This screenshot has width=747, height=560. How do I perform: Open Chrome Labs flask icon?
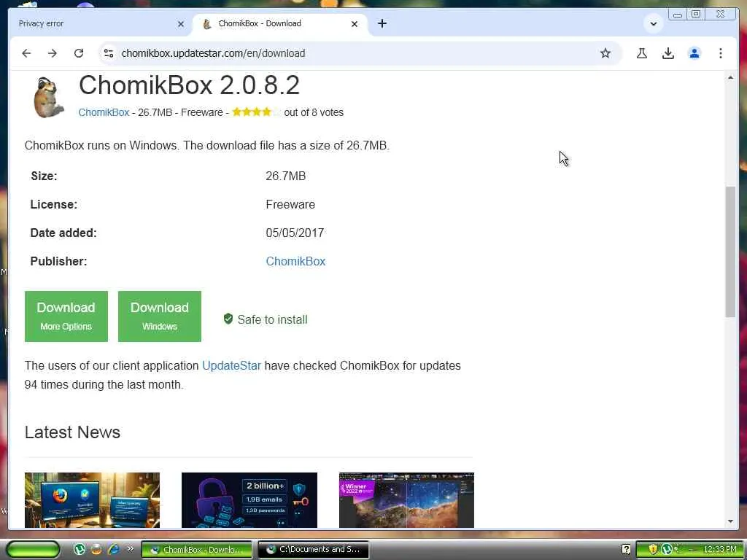click(x=642, y=53)
